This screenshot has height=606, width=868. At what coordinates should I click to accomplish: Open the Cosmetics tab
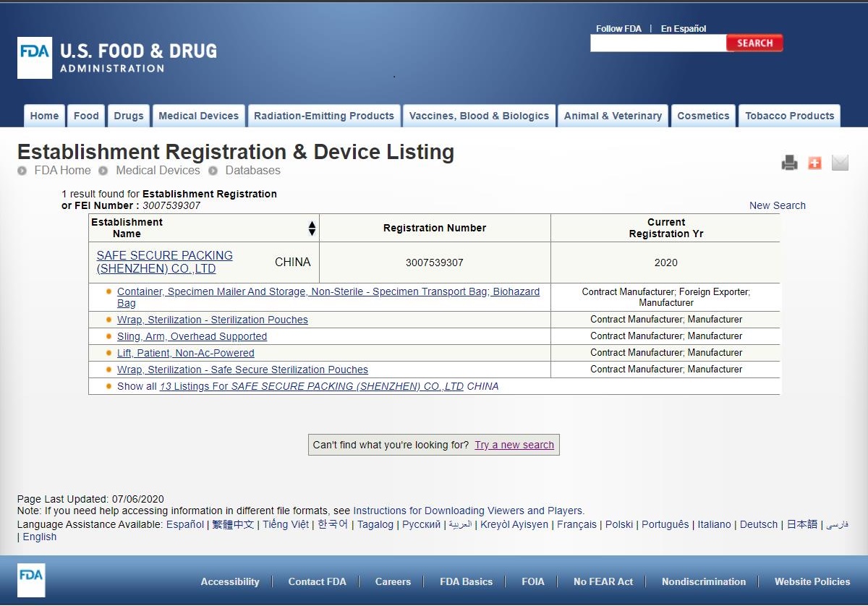click(x=703, y=116)
